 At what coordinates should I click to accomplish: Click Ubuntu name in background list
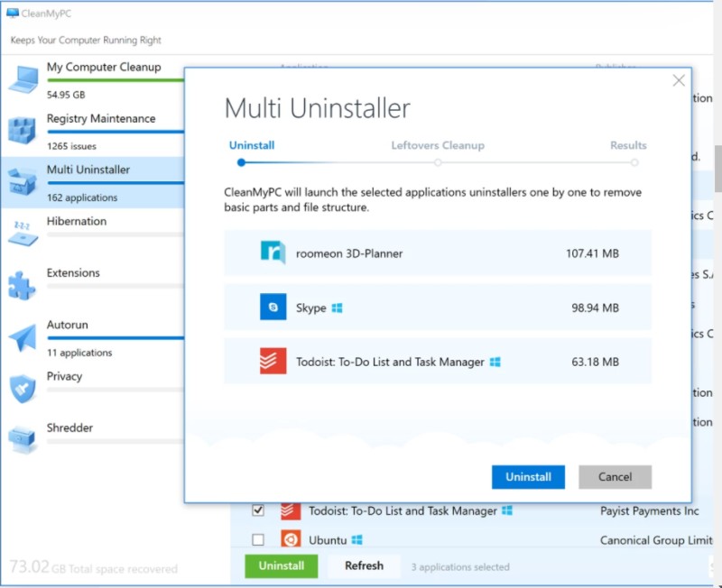click(x=328, y=540)
